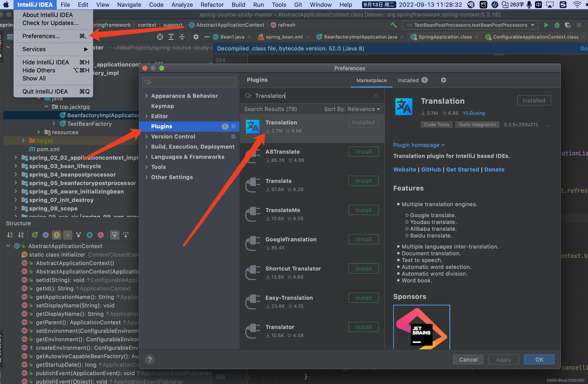Toggle non-public members lock in Structure
The width and height of the screenshot is (588, 384).
point(68,235)
